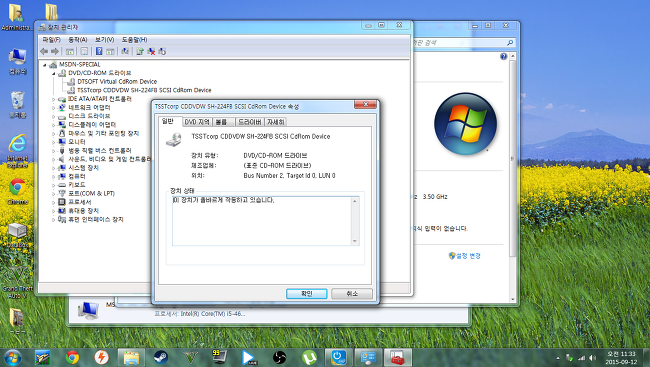This screenshot has width=650, height=367.
Task: Open the 파일(F) menu
Action: tap(51, 40)
